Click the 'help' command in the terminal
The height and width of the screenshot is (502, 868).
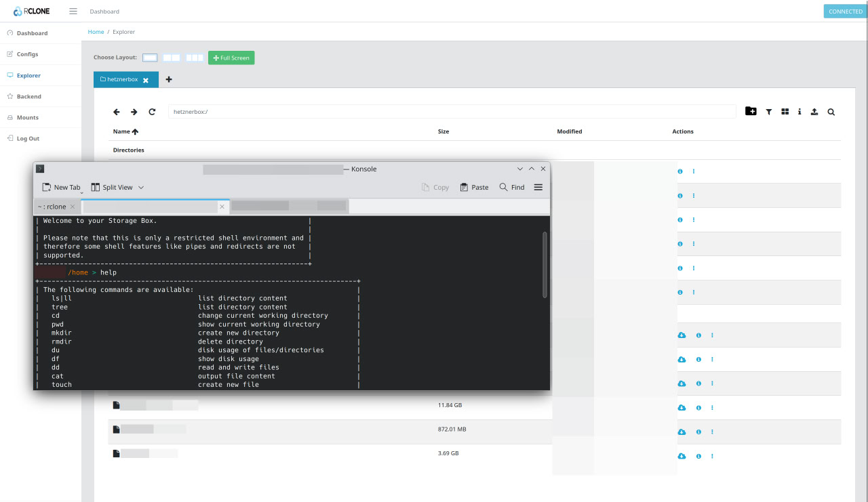pos(108,272)
